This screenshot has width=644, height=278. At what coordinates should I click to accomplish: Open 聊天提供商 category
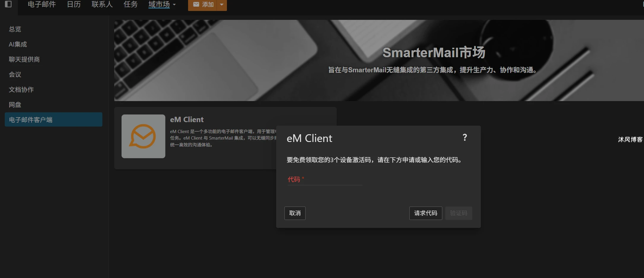(24, 59)
